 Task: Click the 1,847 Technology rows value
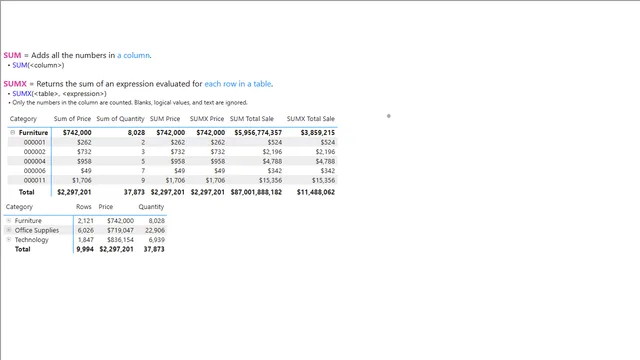point(86,240)
